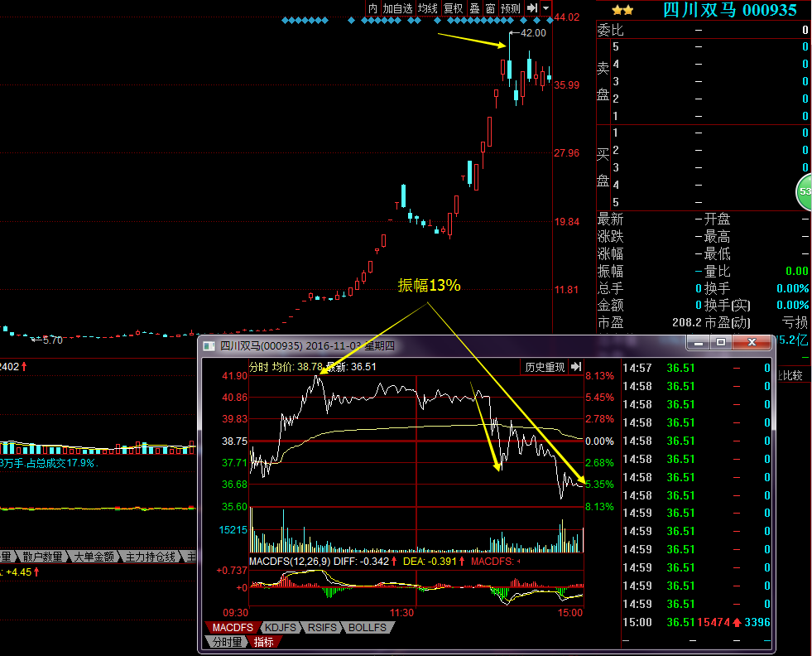812x656 pixels.
Task: Expand the toolbar dropdown arrow
Action: coord(546,8)
